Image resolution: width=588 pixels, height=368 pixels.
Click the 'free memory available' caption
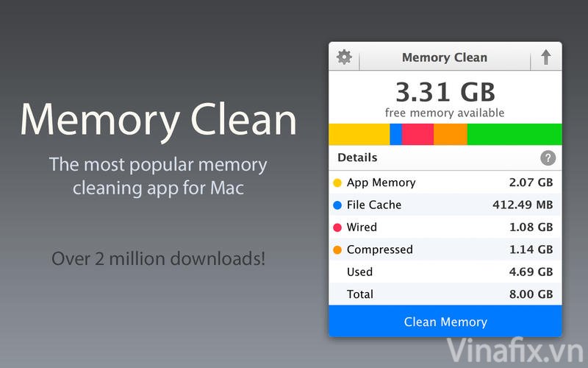[x=445, y=113]
